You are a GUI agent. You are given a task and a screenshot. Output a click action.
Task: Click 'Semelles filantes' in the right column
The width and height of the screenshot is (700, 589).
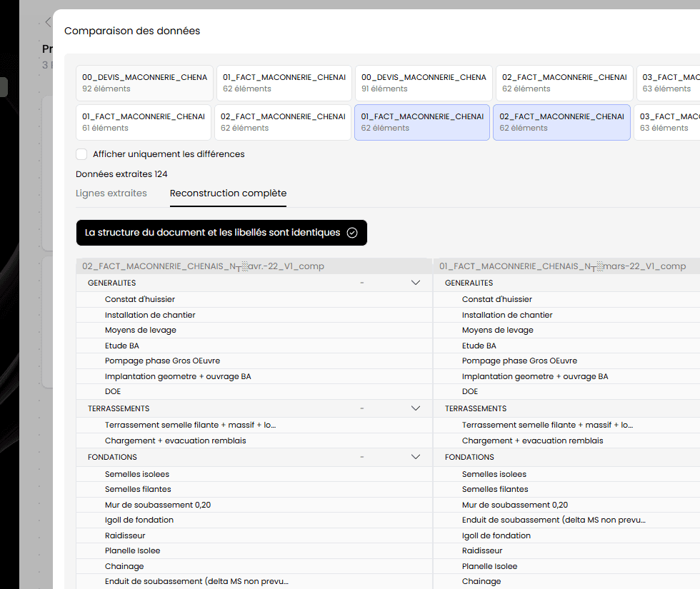click(495, 490)
